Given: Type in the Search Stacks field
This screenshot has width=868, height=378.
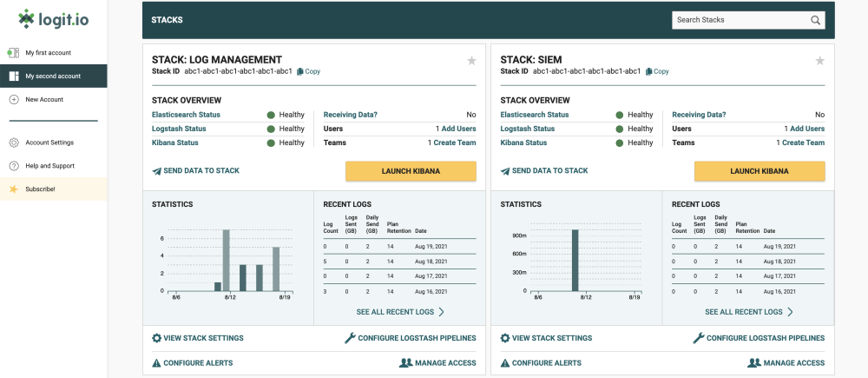Looking at the screenshot, I should pos(739,20).
